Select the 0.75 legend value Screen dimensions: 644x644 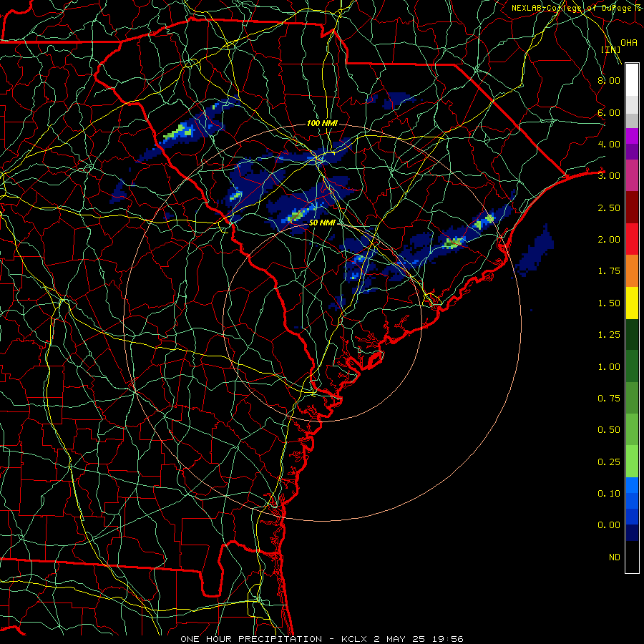coord(609,399)
